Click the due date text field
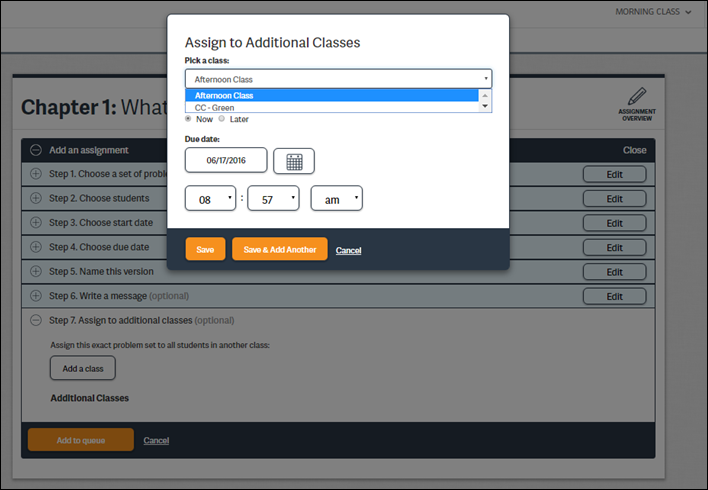The image size is (708, 490). 226,160
